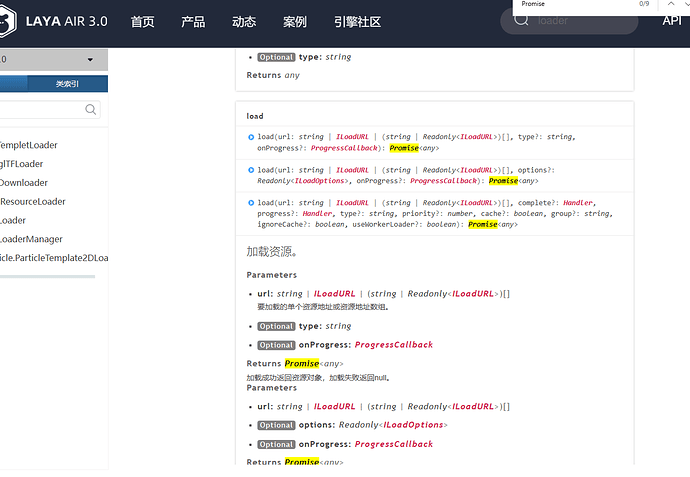Open the 产品 menu item
690x477 pixels.
click(193, 22)
